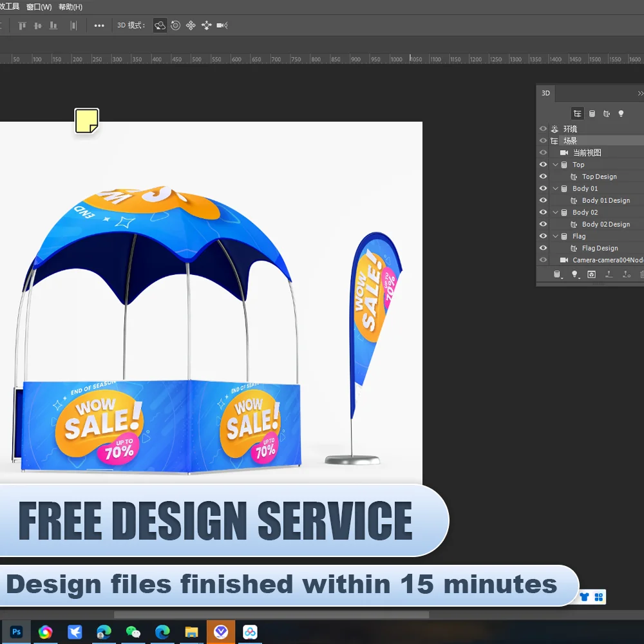The height and width of the screenshot is (644, 644).
Task: Filter 3D panel by meshes
Action: point(592,113)
